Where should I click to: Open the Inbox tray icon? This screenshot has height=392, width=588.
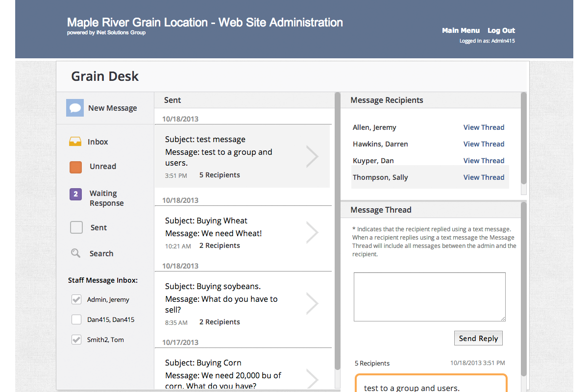75,142
